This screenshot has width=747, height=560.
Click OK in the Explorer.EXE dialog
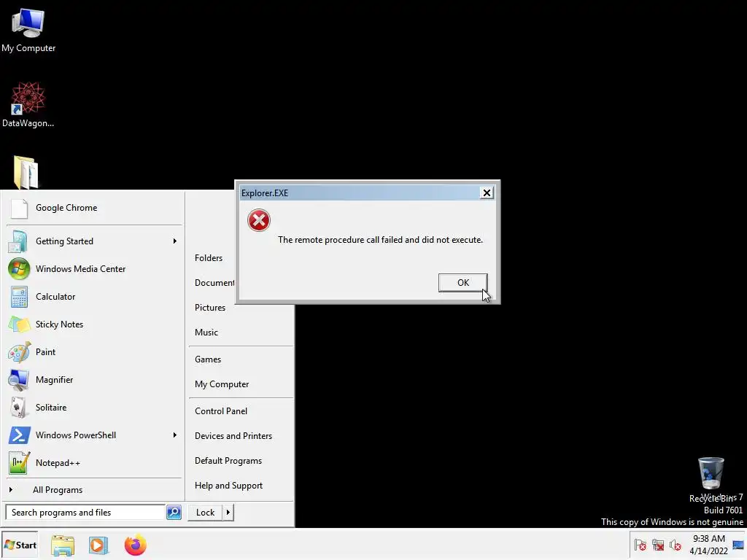point(462,282)
